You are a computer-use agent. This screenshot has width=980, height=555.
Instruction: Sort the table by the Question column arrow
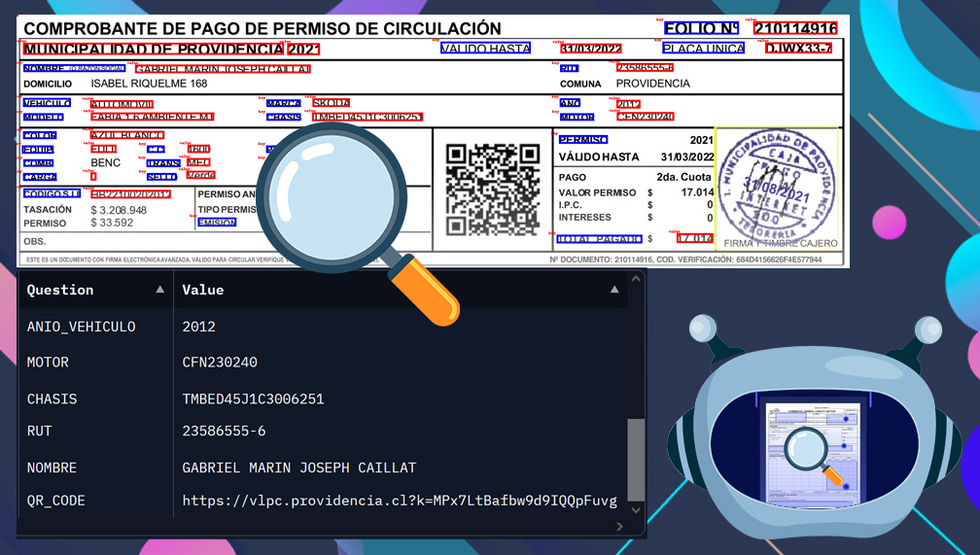tap(160, 290)
